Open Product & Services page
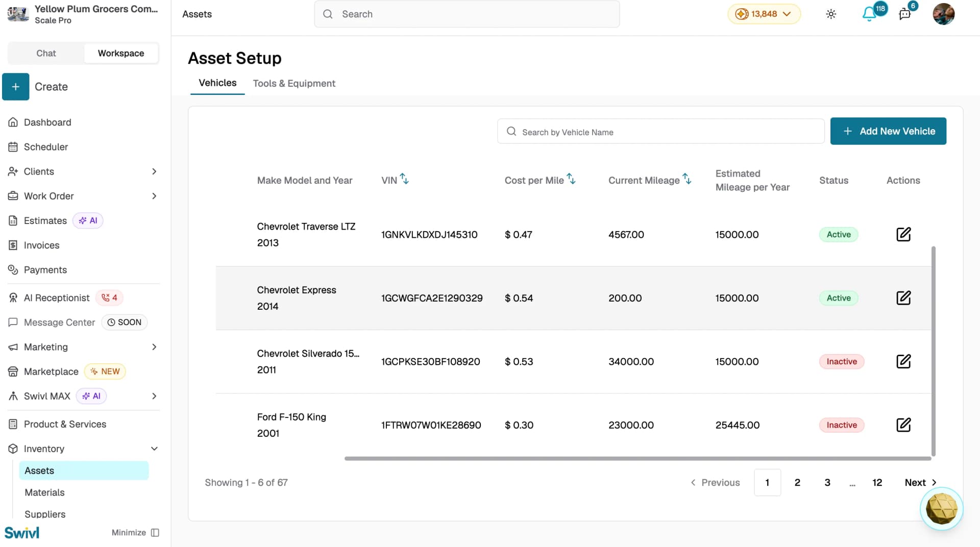 tap(65, 424)
